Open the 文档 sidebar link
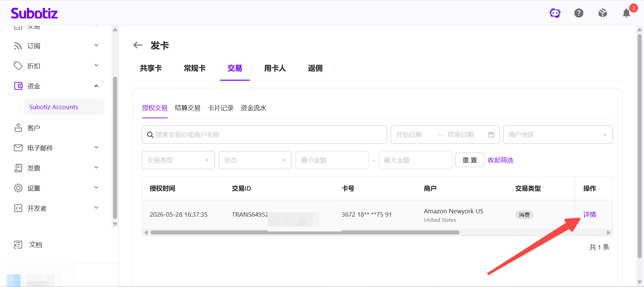The width and height of the screenshot is (644, 287). (x=36, y=245)
